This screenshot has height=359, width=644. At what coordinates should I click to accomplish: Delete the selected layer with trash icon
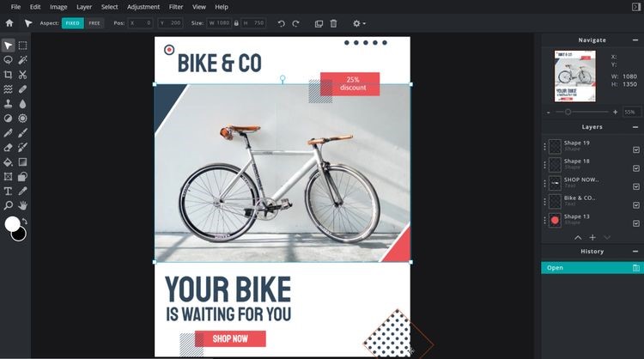point(333,23)
